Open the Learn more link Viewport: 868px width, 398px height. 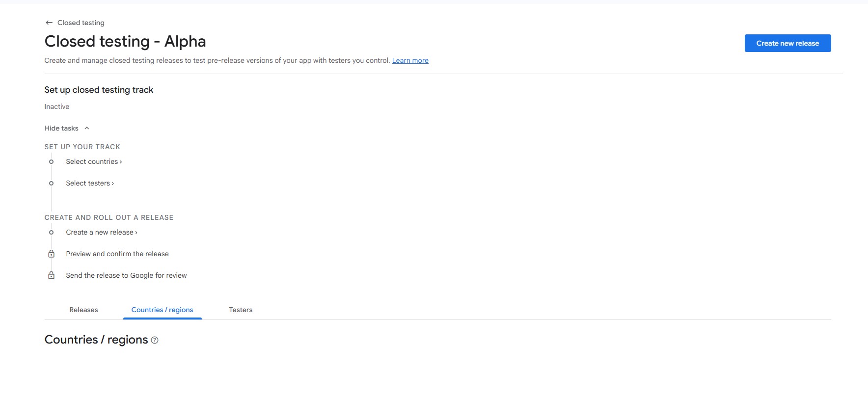410,60
